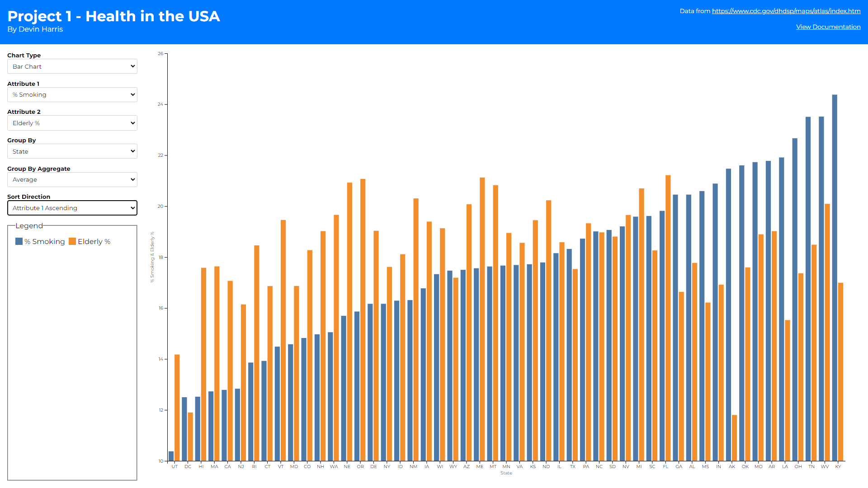Open the CDC data source link
The width and height of the screenshot is (868, 488).
click(786, 11)
